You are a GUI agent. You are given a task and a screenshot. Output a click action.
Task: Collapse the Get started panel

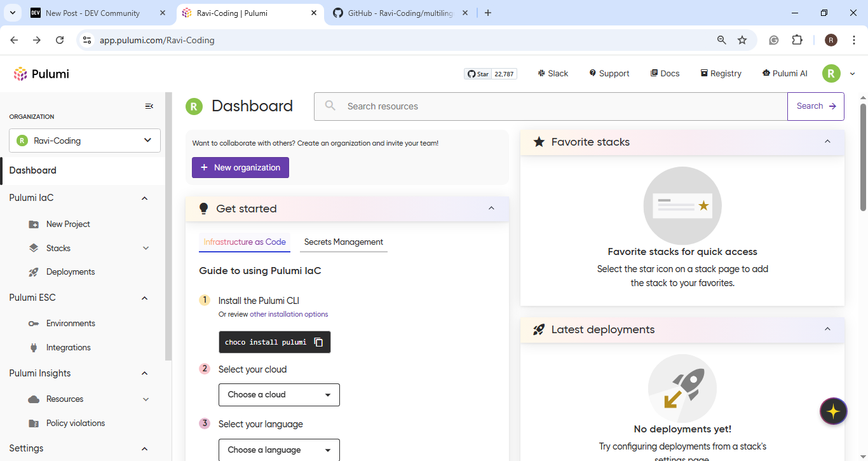pos(491,209)
